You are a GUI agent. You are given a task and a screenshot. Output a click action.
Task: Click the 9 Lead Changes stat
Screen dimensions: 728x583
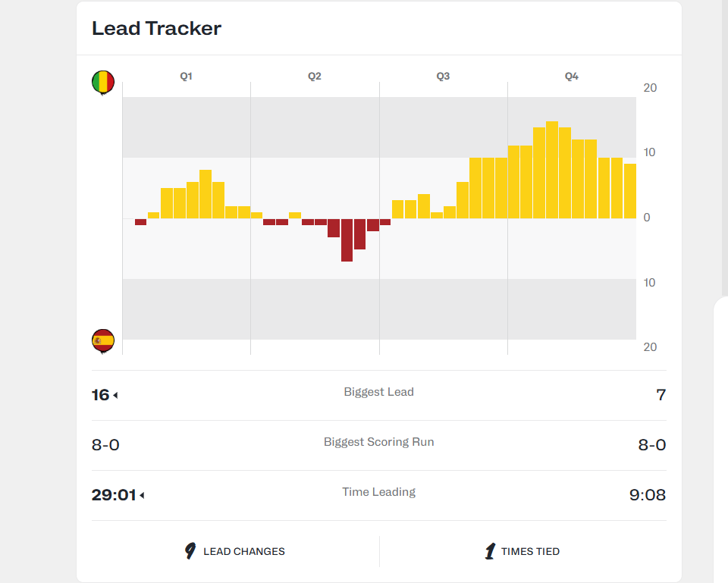tap(234, 551)
